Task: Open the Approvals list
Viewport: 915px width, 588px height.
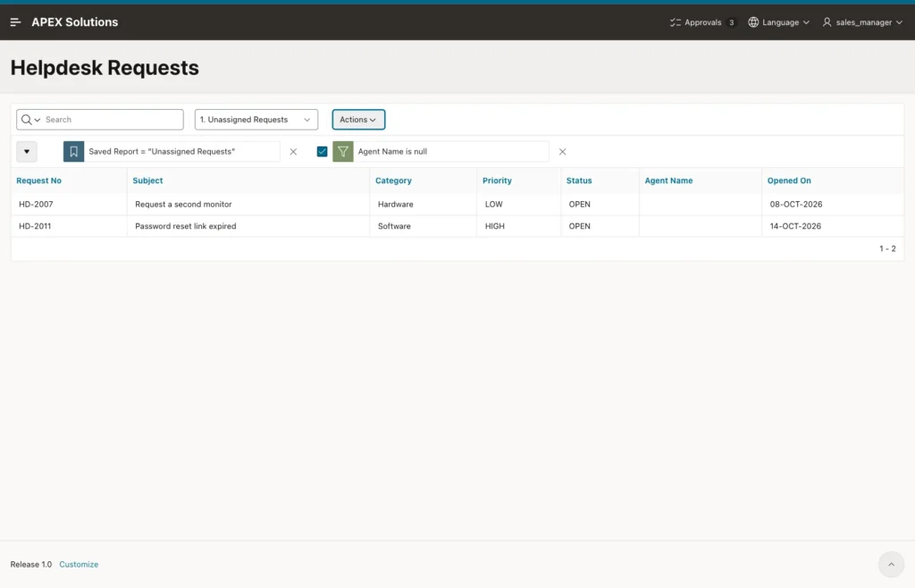Action: click(702, 22)
